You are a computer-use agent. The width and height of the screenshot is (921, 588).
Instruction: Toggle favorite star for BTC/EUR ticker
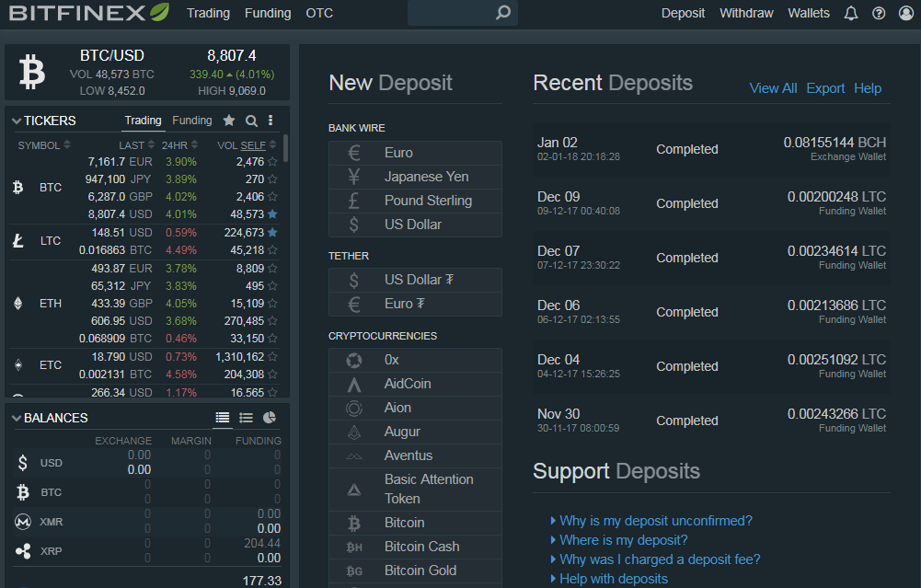pyautogui.click(x=272, y=162)
